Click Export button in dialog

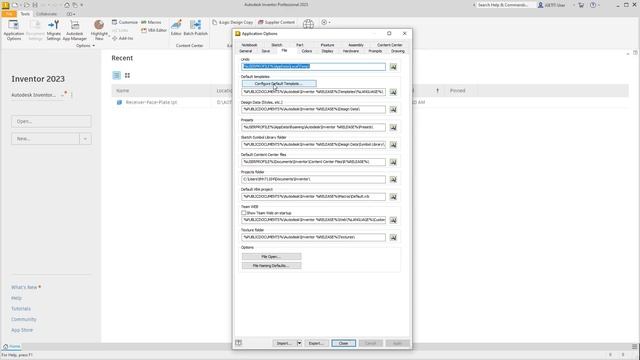pyautogui.click(x=316, y=343)
